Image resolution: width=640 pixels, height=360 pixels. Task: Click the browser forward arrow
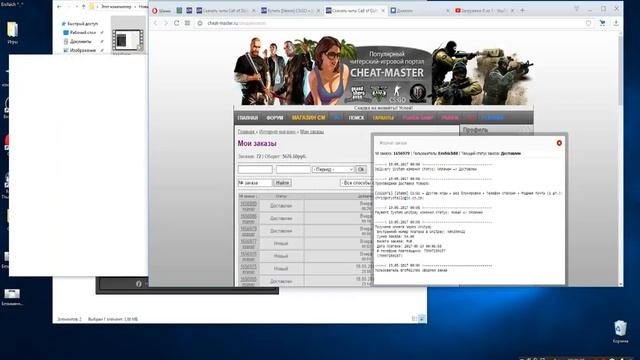[166, 23]
